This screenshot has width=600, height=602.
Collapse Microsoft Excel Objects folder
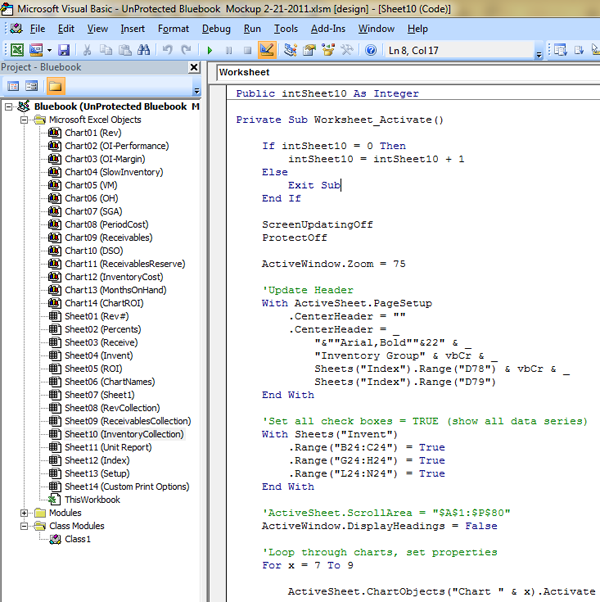[x=24, y=120]
